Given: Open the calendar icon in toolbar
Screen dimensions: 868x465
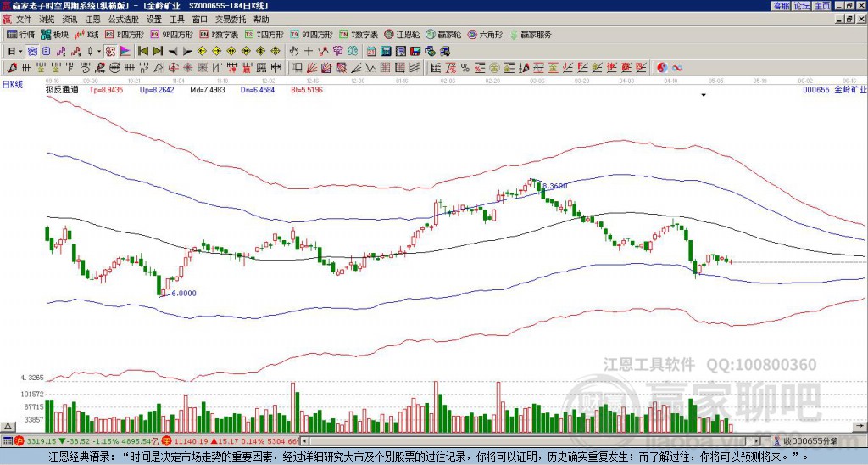Looking at the screenshot, I should 371,52.
